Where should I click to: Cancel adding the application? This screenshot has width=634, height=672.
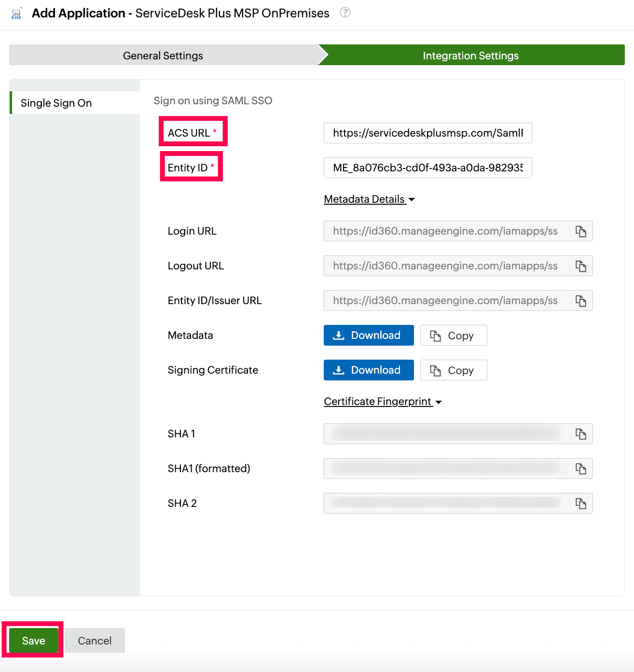pos(95,640)
